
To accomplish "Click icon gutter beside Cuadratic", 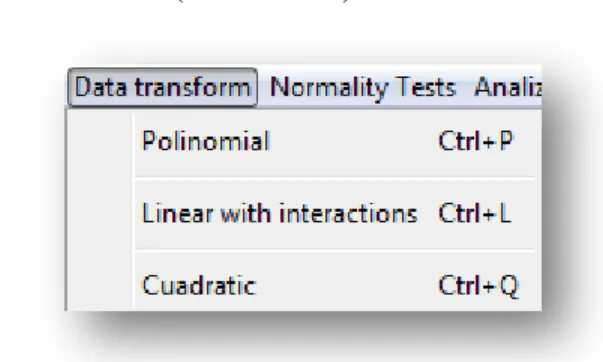I will pos(100,285).
